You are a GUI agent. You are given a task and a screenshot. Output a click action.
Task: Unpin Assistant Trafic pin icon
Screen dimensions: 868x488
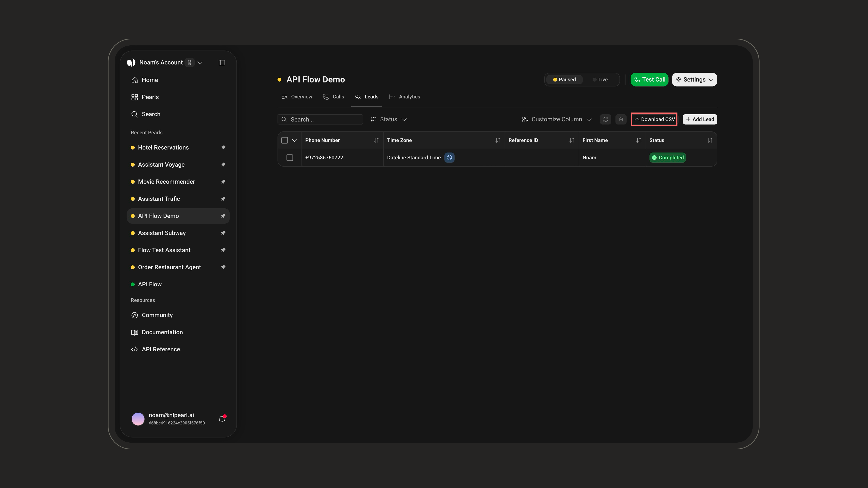(223, 199)
